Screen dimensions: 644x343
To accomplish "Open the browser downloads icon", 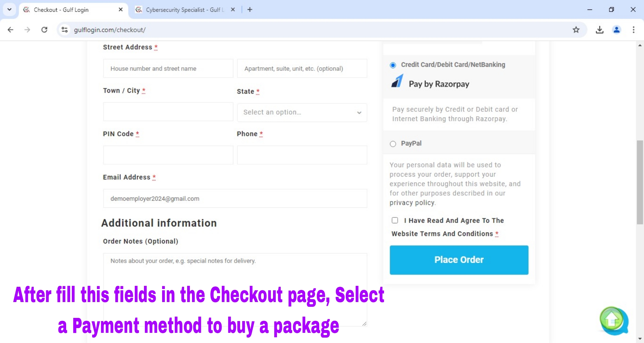I will 599,30.
